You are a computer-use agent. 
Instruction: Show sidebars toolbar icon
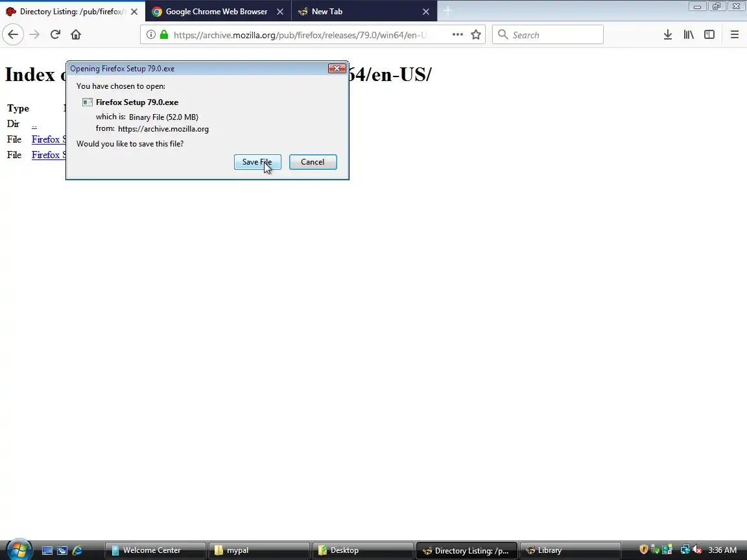tap(709, 34)
